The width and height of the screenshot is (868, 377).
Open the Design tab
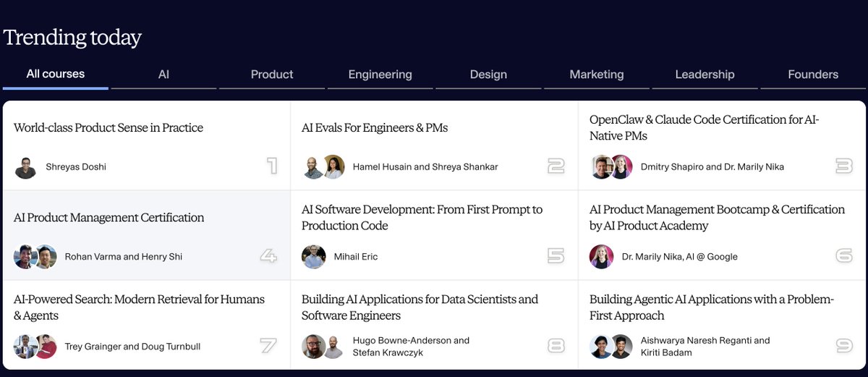(488, 74)
